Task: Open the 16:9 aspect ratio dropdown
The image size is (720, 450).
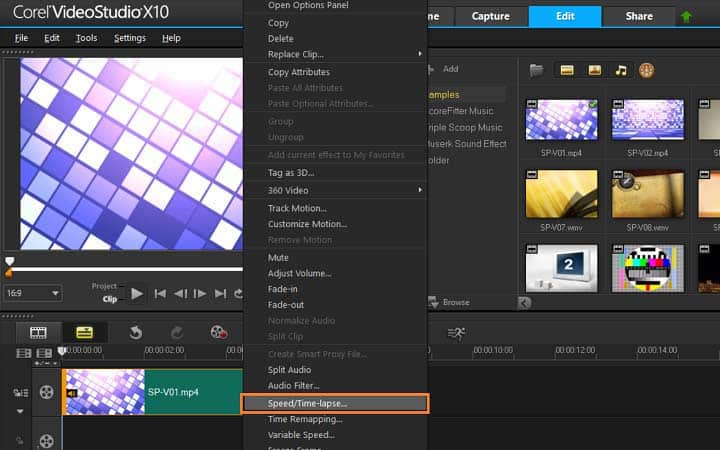Action: [x=32, y=293]
